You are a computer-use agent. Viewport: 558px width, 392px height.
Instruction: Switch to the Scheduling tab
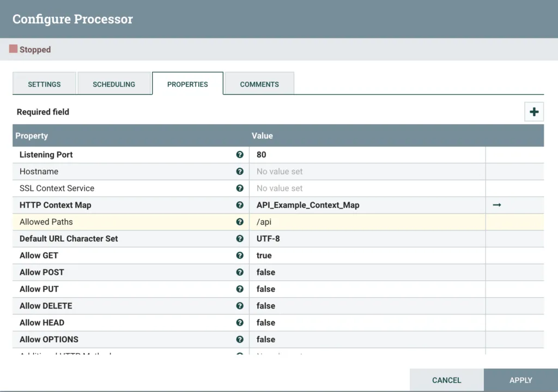point(114,85)
